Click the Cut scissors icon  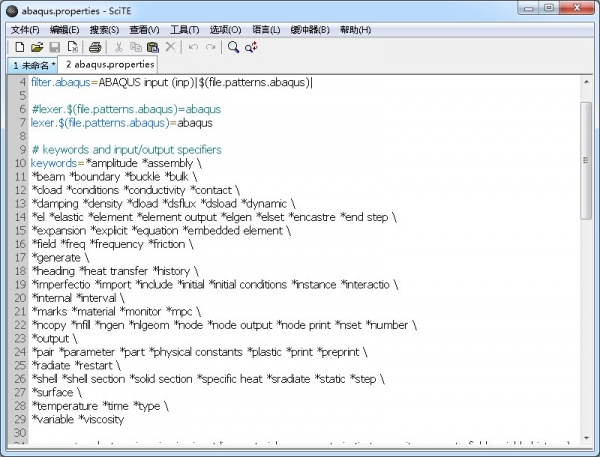[x=118, y=47]
